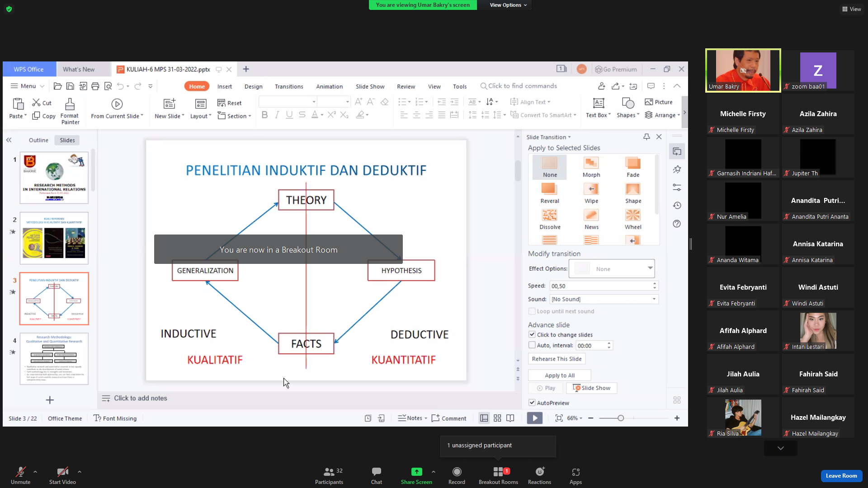The image size is (868, 488).
Task: Open the Sound dropdown
Action: [604, 299]
